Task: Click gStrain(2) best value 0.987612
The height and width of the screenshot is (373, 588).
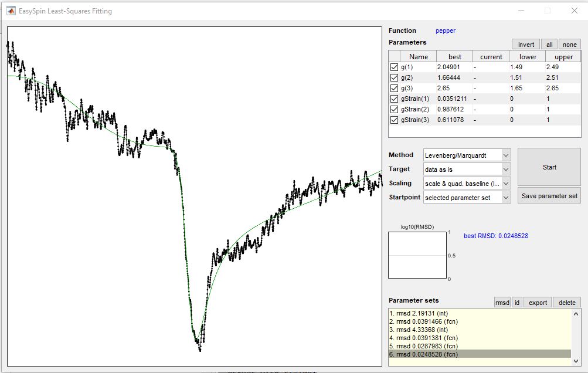Action: coord(455,109)
